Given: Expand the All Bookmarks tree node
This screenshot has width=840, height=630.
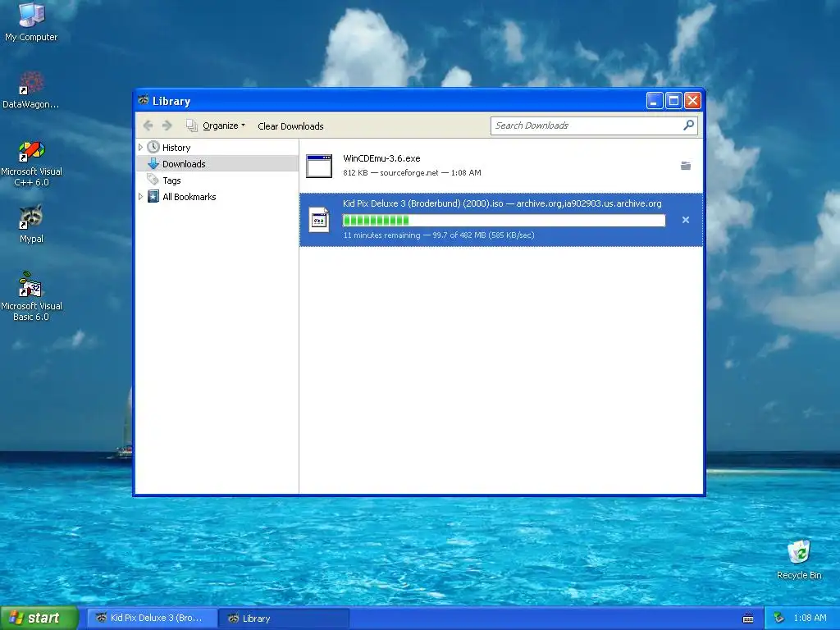Looking at the screenshot, I should coord(140,197).
